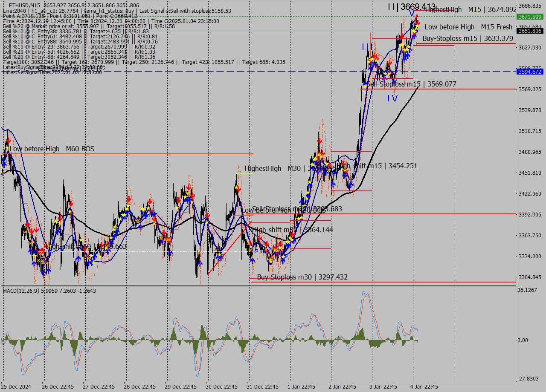Click the blue wave 'IV' label

pyautogui.click(x=392, y=98)
